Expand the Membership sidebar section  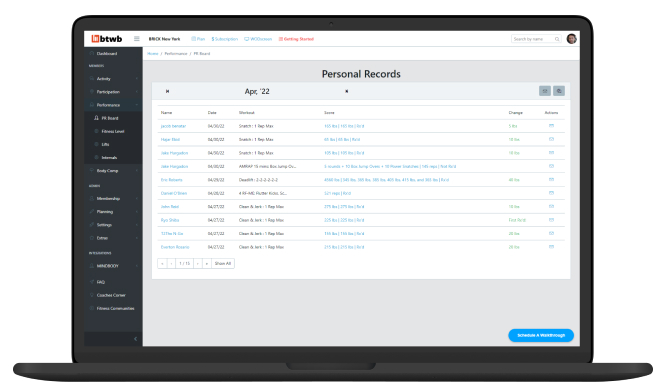click(113, 199)
